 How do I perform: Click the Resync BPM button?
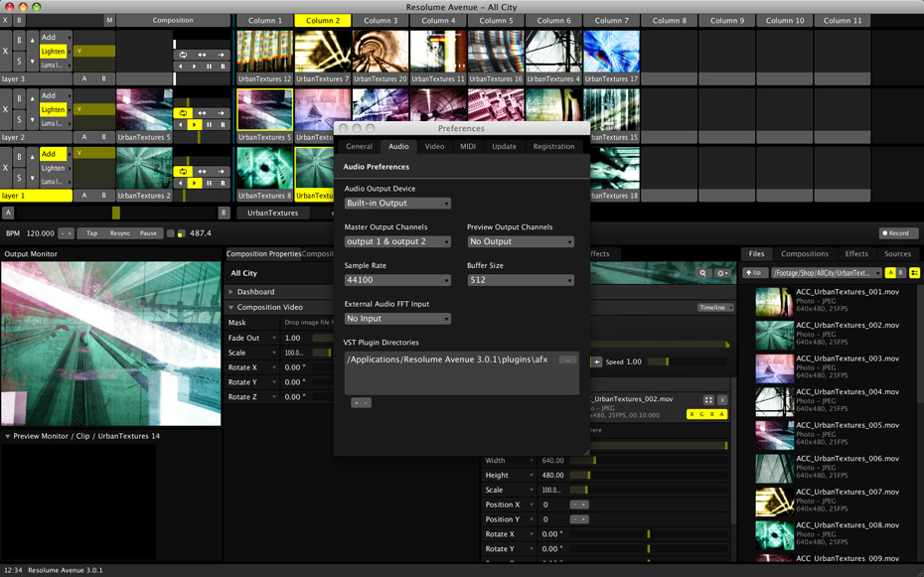pyautogui.click(x=120, y=233)
